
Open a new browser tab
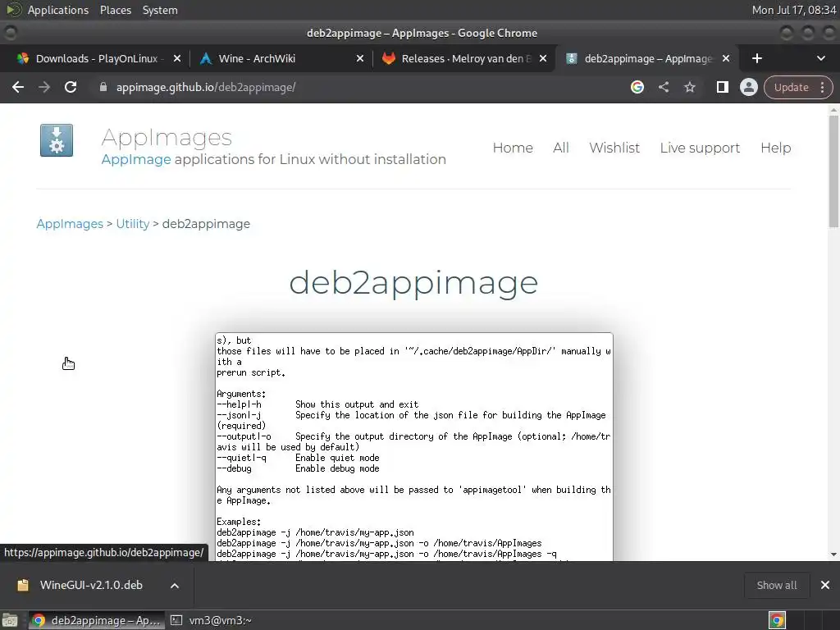click(756, 58)
